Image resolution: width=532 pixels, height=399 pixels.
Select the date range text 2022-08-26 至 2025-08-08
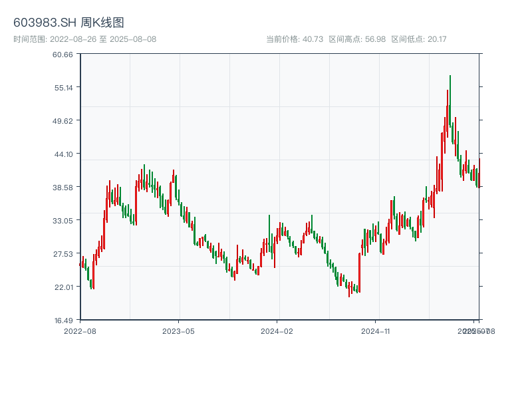click(x=103, y=39)
